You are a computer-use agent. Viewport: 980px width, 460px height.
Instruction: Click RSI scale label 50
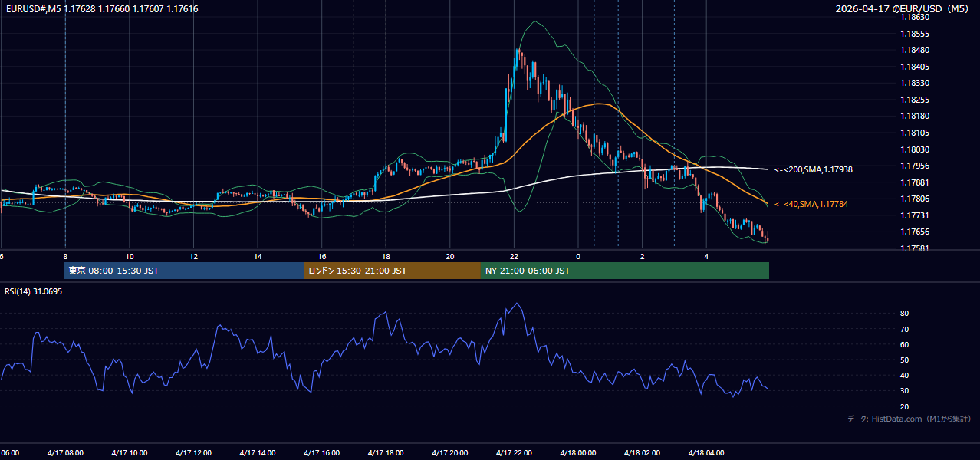pos(905,360)
